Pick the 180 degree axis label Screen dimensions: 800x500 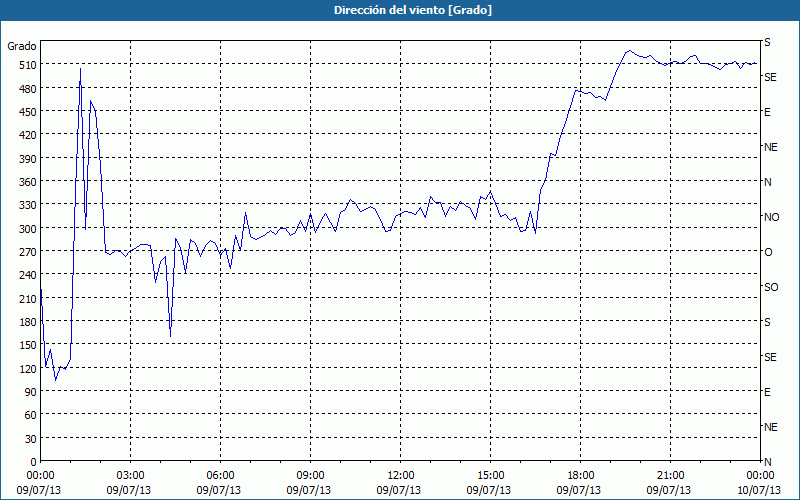coord(28,322)
